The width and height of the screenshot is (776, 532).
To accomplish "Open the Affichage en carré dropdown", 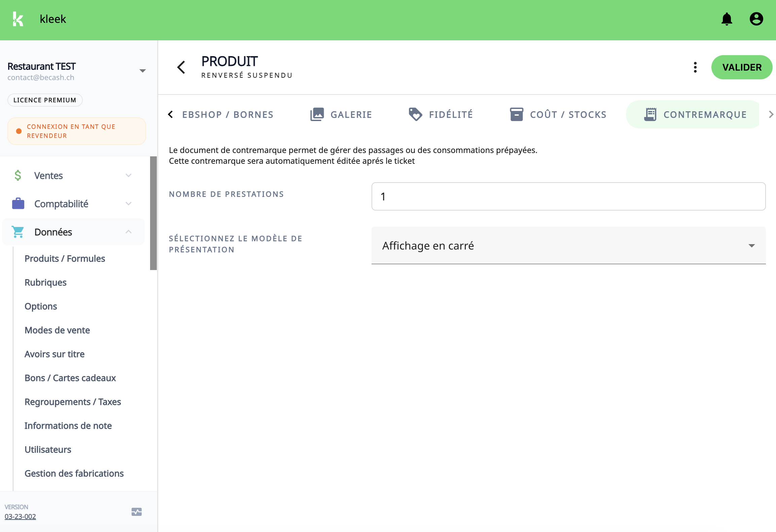I will 568,245.
